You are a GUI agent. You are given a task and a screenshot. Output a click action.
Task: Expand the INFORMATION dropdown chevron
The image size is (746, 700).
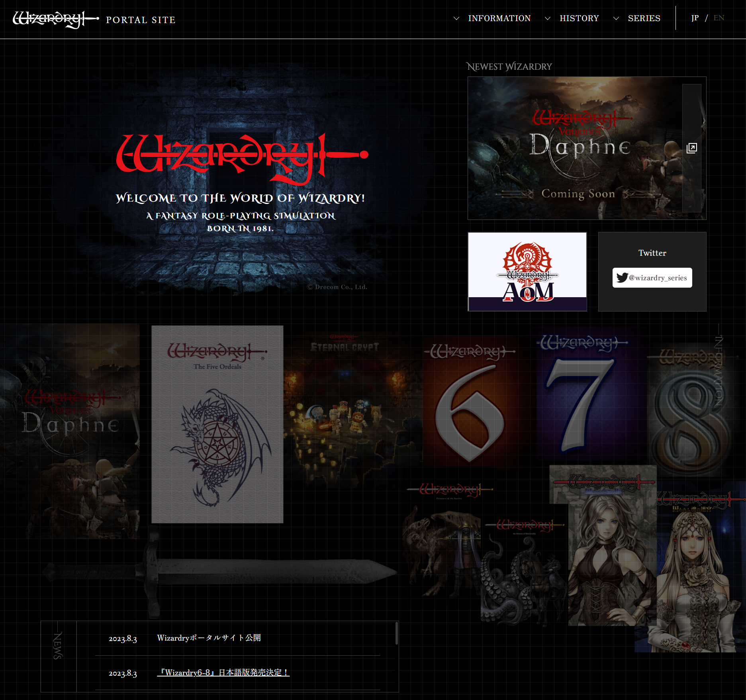(x=456, y=18)
